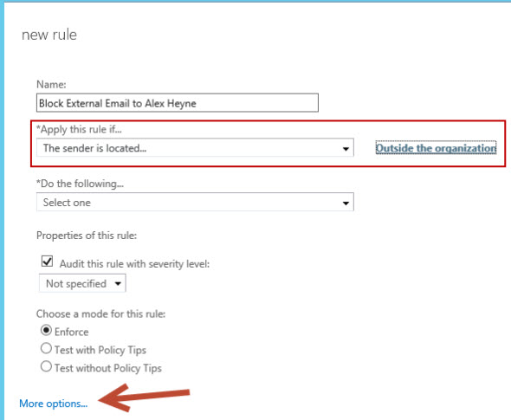Click the 'Audit this rule with severity level' label
The image size is (511, 420).
(x=134, y=263)
